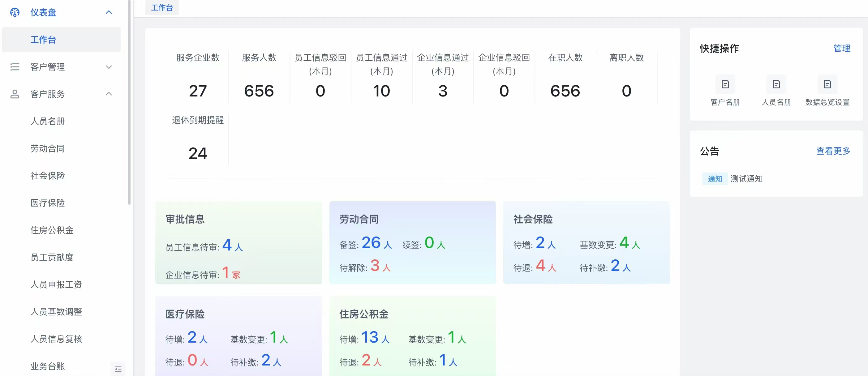Click 社会保险 待增 count 2
The height and width of the screenshot is (376, 868).
[540, 243]
